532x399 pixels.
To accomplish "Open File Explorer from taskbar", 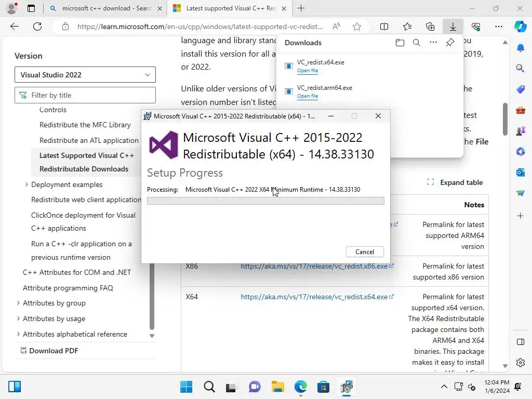I will click(x=277, y=387).
